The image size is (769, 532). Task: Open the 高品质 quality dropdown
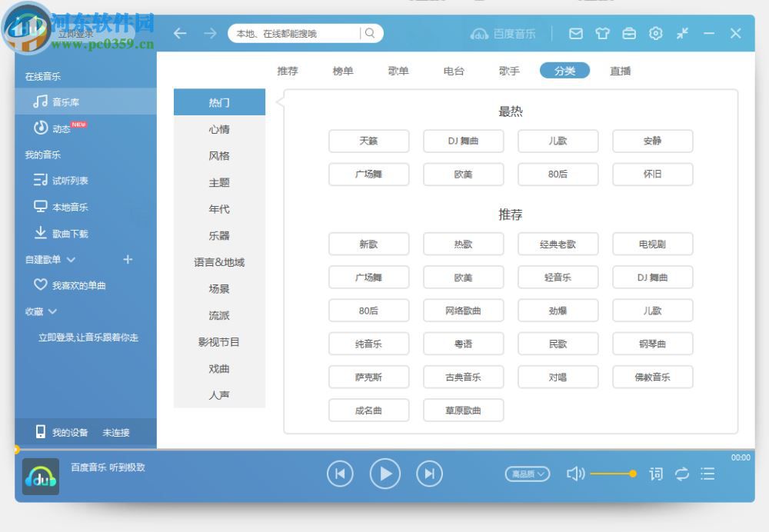click(x=527, y=474)
